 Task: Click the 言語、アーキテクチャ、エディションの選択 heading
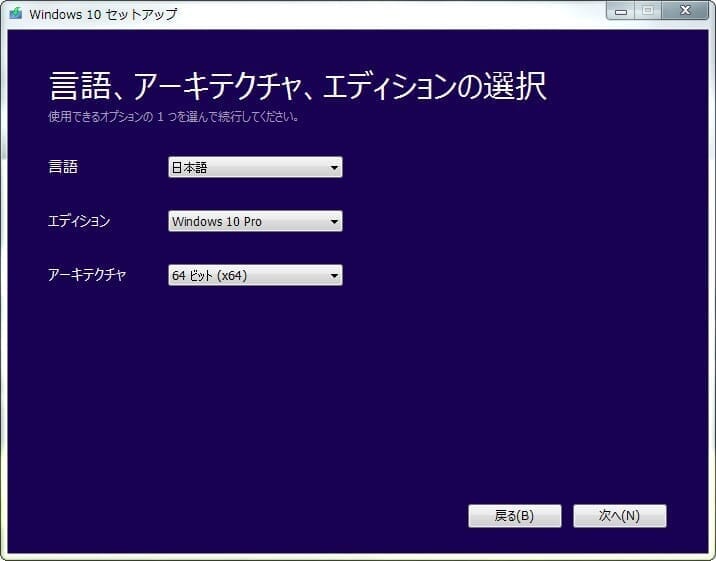pos(297,86)
